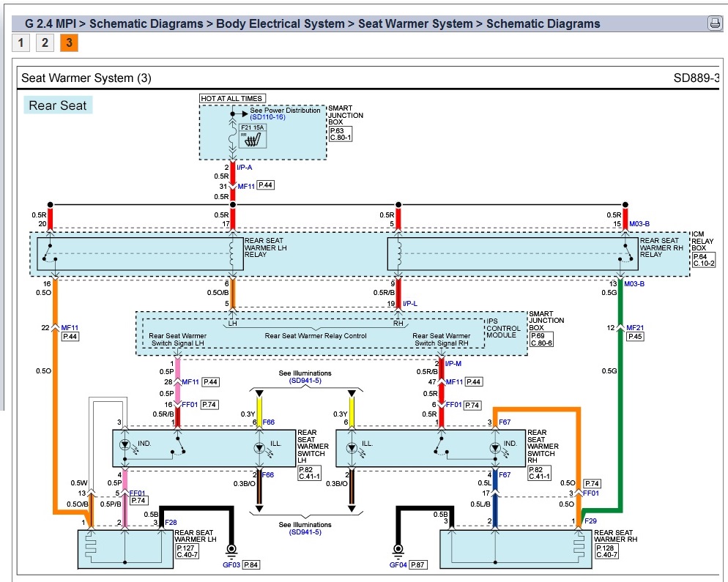Viewport: 728px width, 582px height.
Task: Switch to diagram page 1
Action: tap(21, 42)
